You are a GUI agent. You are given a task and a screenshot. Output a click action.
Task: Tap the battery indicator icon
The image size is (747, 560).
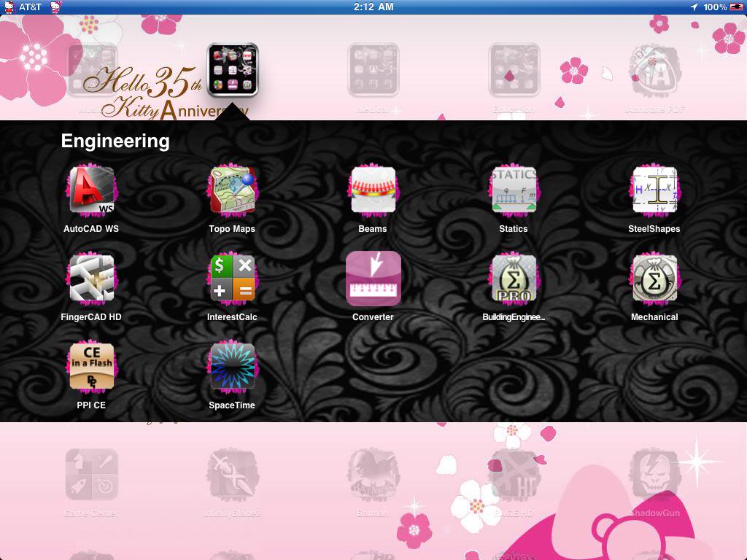click(x=736, y=7)
